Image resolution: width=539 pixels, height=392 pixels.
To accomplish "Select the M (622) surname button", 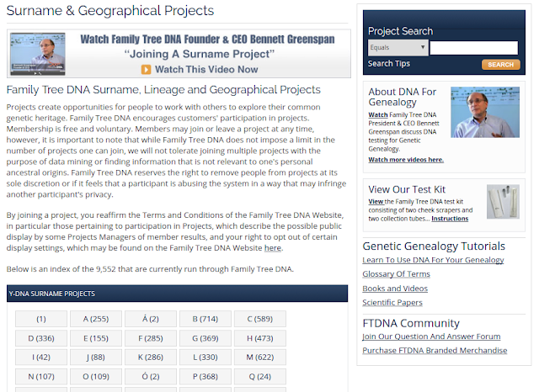I will point(260,358).
